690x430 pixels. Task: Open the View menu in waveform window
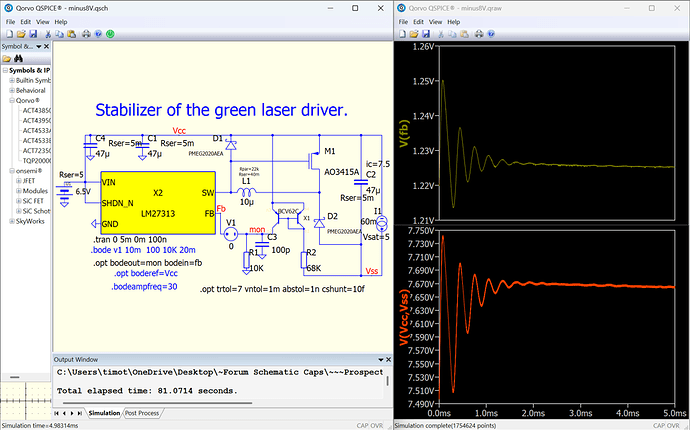click(435, 22)
